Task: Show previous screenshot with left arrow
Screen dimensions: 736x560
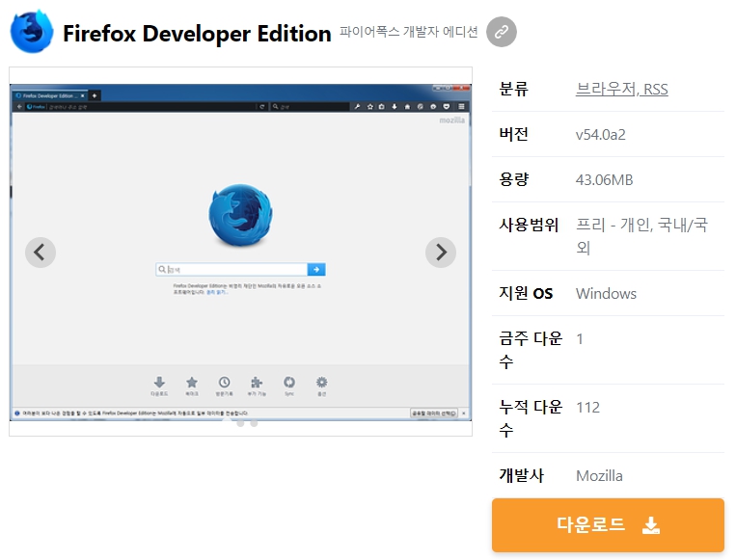Action: [x=41, y=253]
